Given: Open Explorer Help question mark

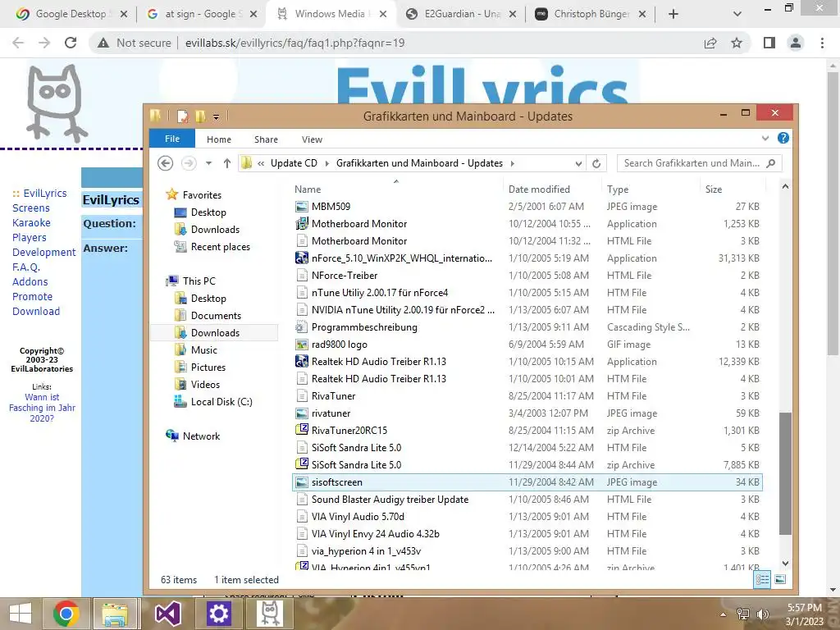Looking at the screenshot, I should click(x=783, y=138).
